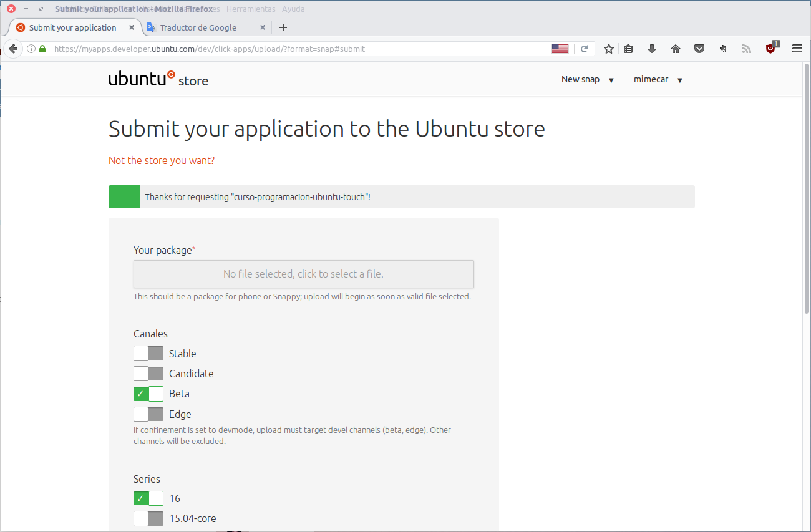Screen dimensions: 811x532
Task: Click the Evernote elephant icon
Action: 723,49
